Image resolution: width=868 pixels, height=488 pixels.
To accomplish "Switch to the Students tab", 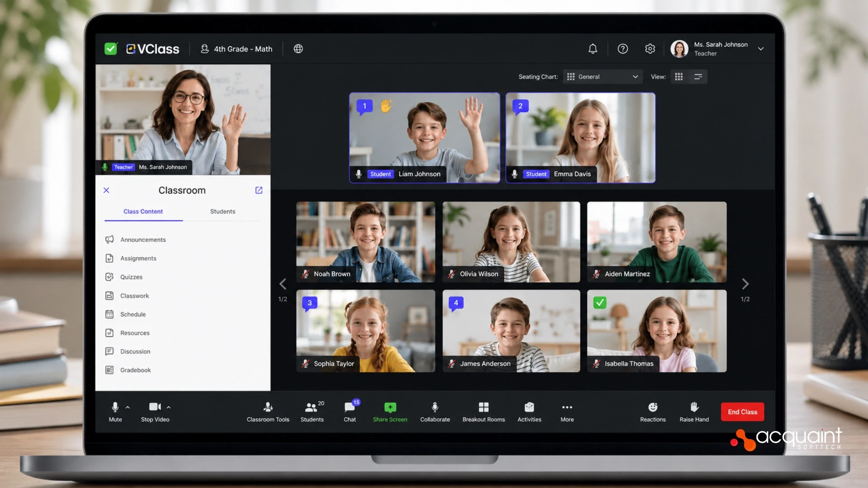I will click(222, 211).
